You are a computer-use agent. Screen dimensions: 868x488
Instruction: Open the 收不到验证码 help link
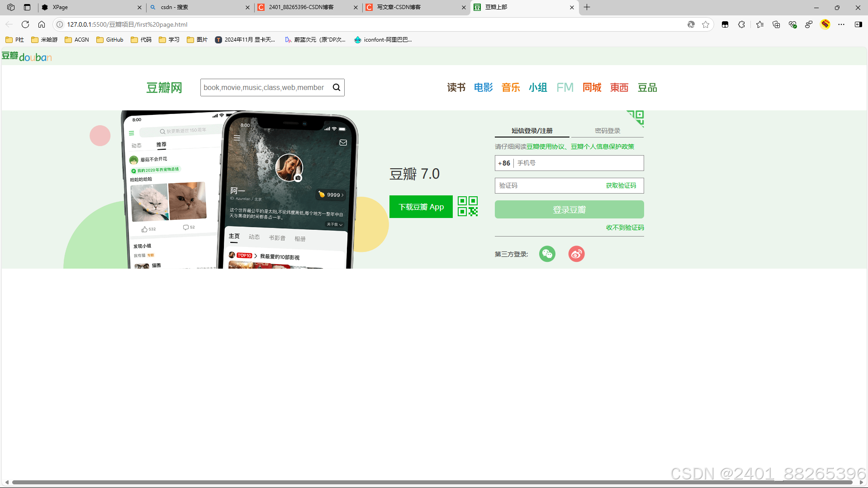[625, 227]
